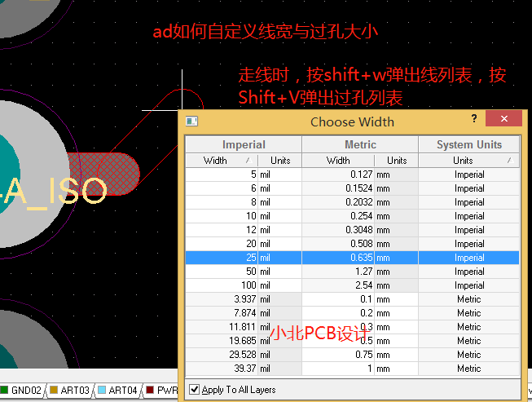Viewport: 532px width, 402px height.
Task: Select the 19.685 mil width row
Action: pyautogui.click(x=352, y=341)
